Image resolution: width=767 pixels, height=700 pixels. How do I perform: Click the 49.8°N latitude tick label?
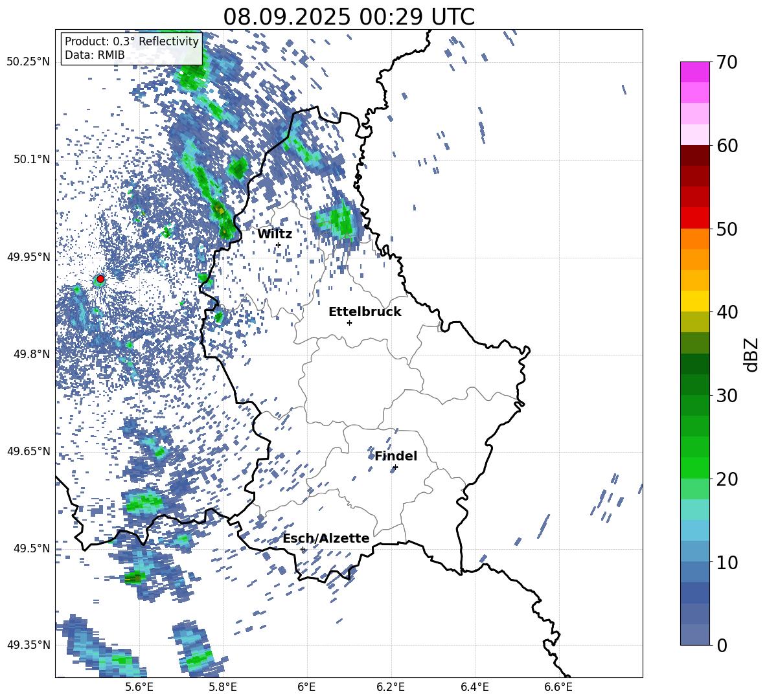coord(32,354)
